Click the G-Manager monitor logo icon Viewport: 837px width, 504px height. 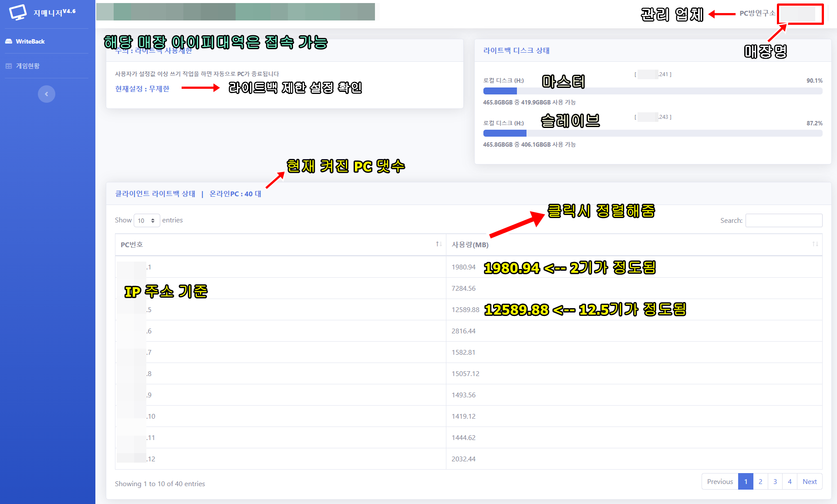[18, 12]
